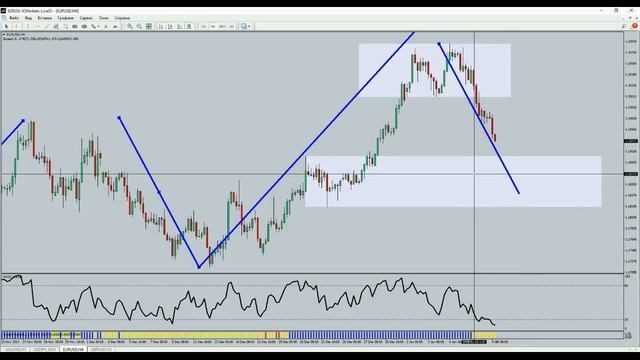The height and width of the screenshot is (360, 640).
Task: Click the templates toolbar icon
Action: coord(244,27)
